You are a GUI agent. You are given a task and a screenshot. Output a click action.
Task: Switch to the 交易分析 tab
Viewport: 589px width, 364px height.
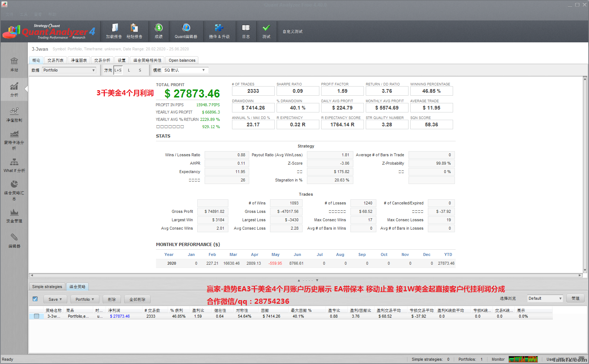(102, 60)
